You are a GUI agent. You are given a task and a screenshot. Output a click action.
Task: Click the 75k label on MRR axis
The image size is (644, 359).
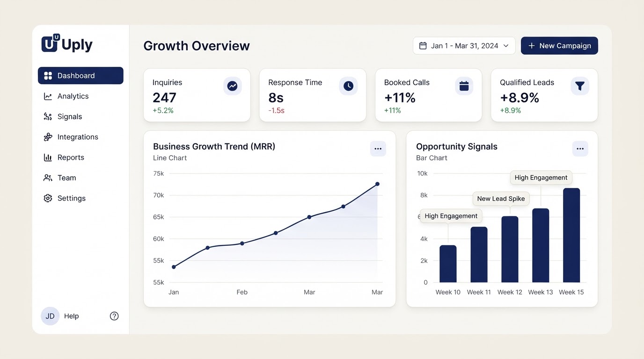(159, 173)
